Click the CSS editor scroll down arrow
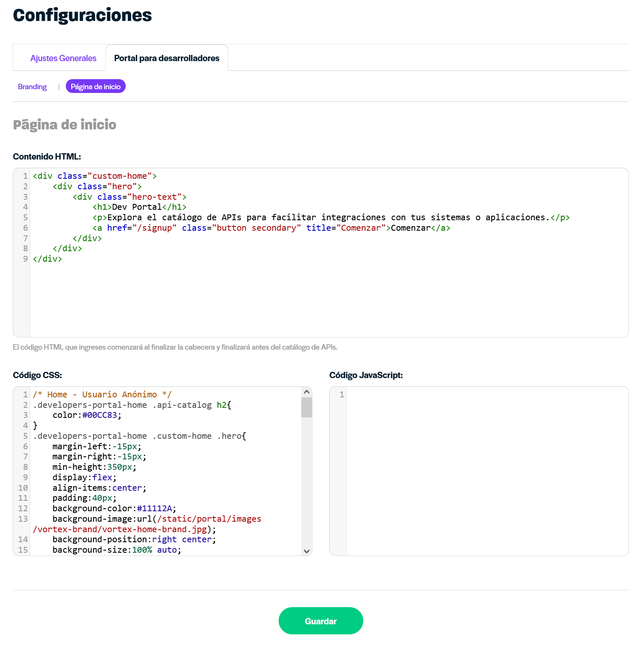This screenshot has height=649, width=644. click(307, 551)
